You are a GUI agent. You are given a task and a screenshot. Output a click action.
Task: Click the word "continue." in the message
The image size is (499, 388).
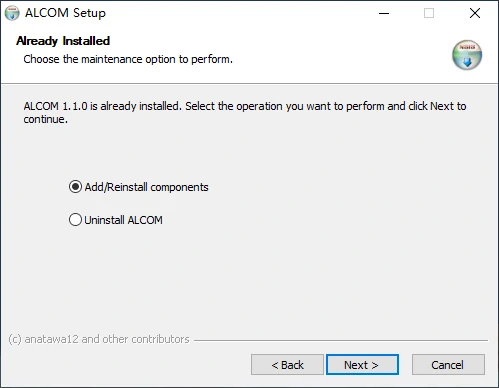(x=46, y=119)
